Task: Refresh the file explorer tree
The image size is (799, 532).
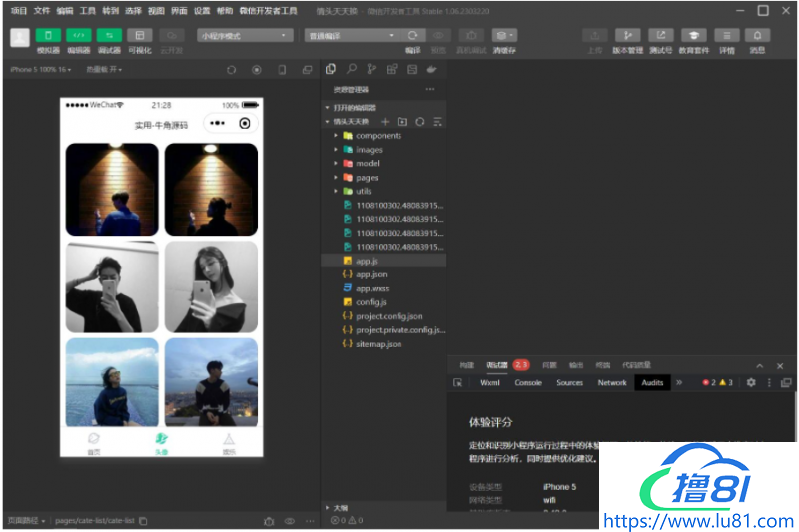Action: [x=419, y=121]
